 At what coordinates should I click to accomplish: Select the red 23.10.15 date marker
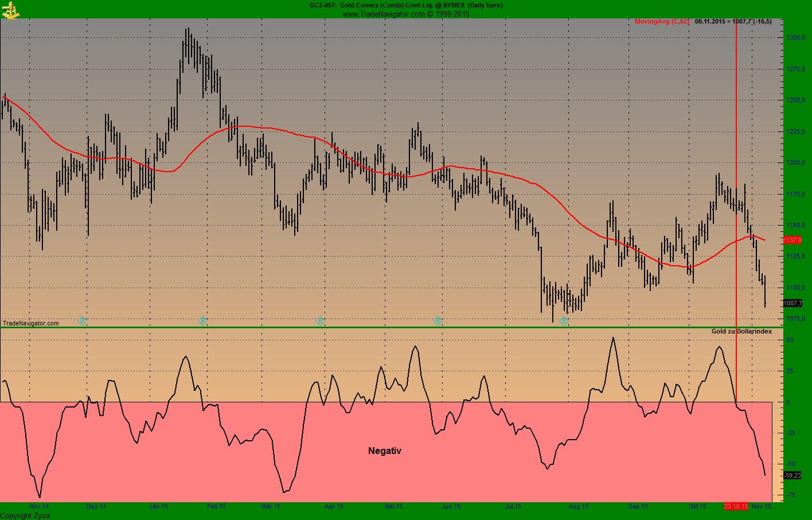coord(737,507)
